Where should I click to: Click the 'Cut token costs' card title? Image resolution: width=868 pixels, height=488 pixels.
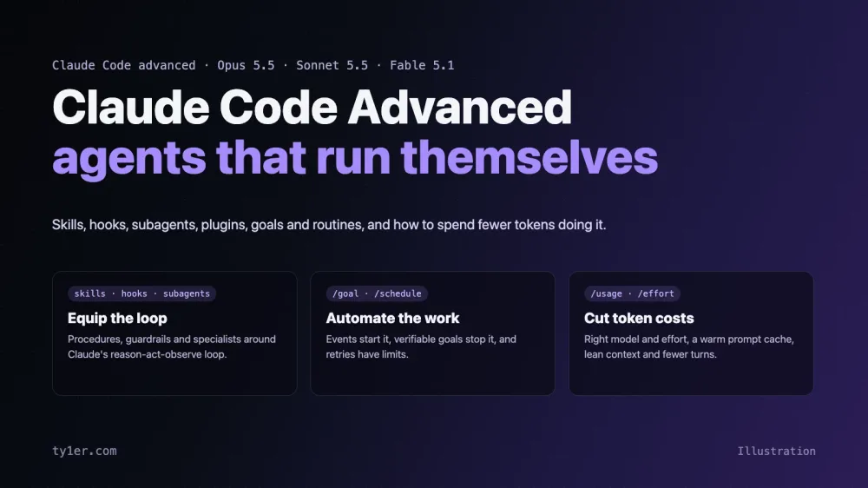tap(639, 318)
